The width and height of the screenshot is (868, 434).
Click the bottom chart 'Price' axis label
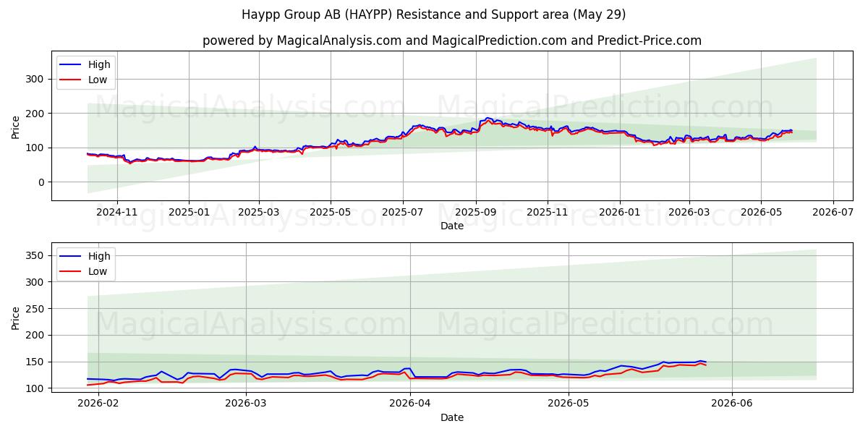(16, 318)
